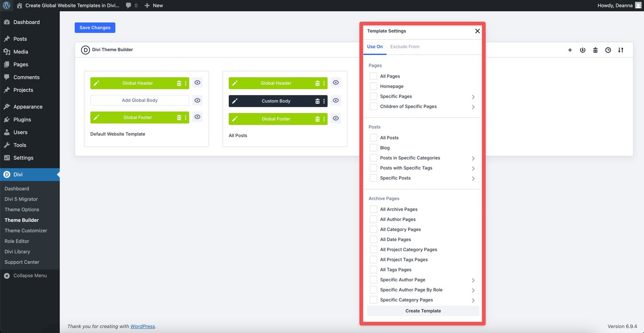
Task: Delete Global Header in All Posts template
Action: pos(318,83)
